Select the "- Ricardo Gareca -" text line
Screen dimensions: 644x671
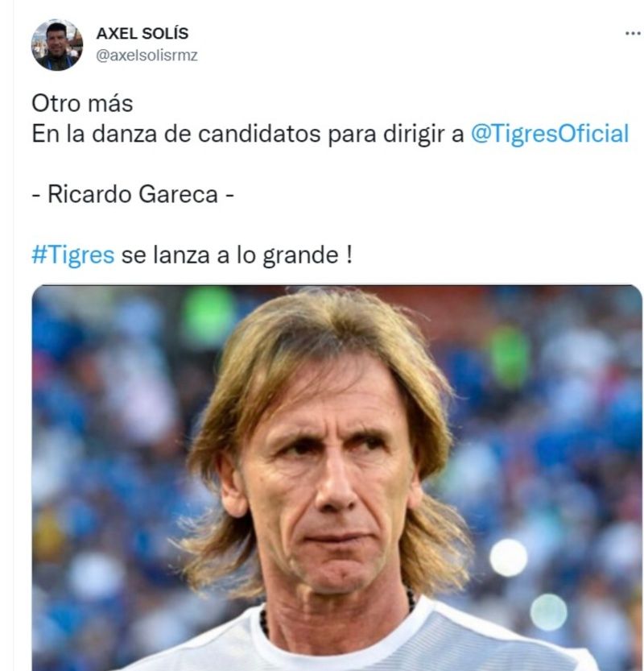point(133,194)
